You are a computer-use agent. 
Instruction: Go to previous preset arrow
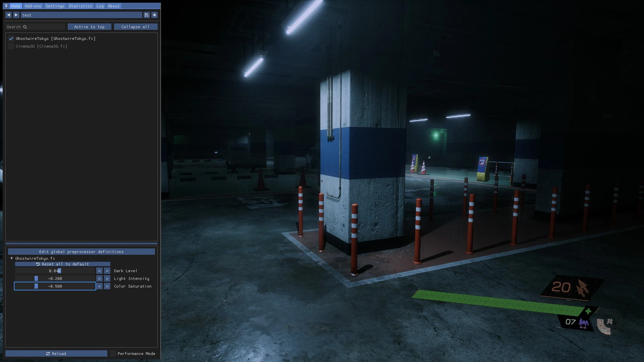8,15
